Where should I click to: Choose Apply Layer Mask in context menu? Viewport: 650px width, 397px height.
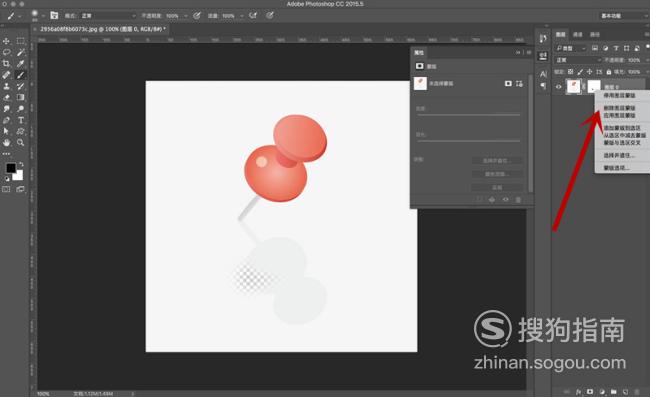pyautogui.click(x=619, y=115)
